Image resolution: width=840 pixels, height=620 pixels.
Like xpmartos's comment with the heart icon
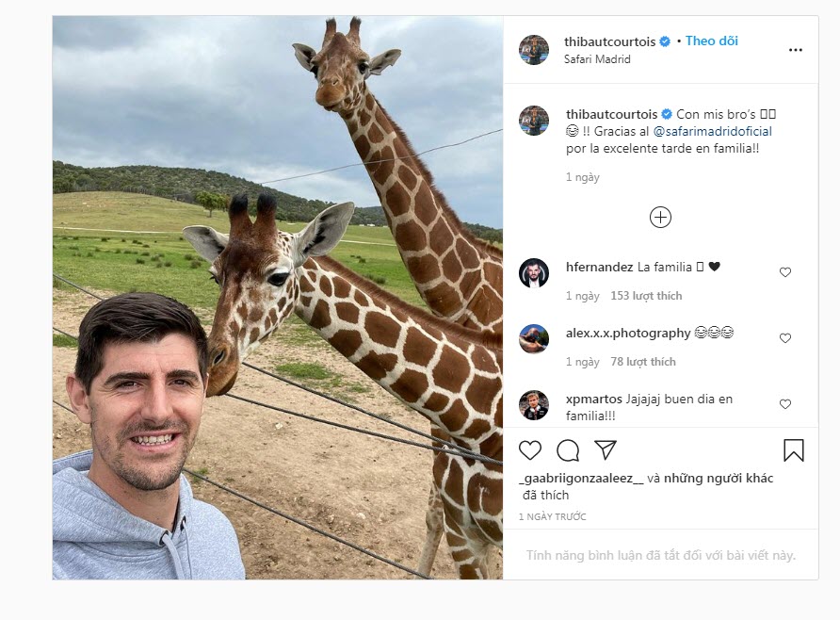coord(784,403)
